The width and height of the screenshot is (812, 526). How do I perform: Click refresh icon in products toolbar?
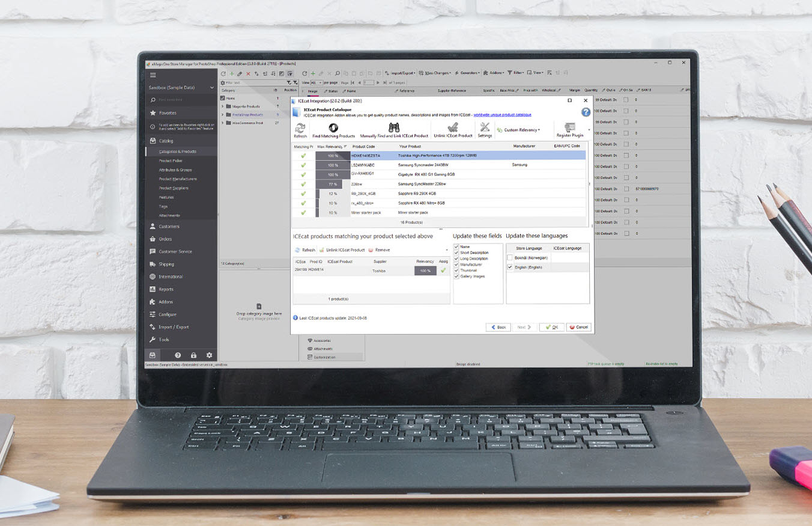tap(304, 73)
